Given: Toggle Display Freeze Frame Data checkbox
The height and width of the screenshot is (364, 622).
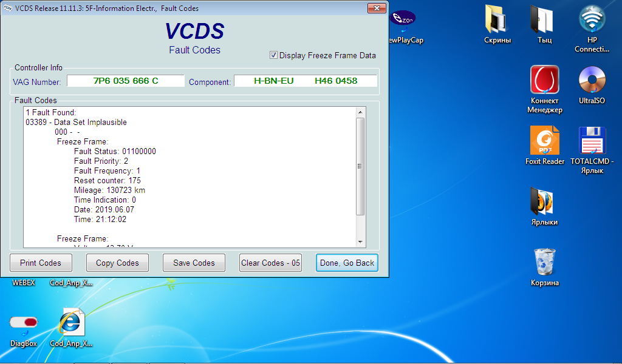Looking at the screenshot, I should coord(273,55).
